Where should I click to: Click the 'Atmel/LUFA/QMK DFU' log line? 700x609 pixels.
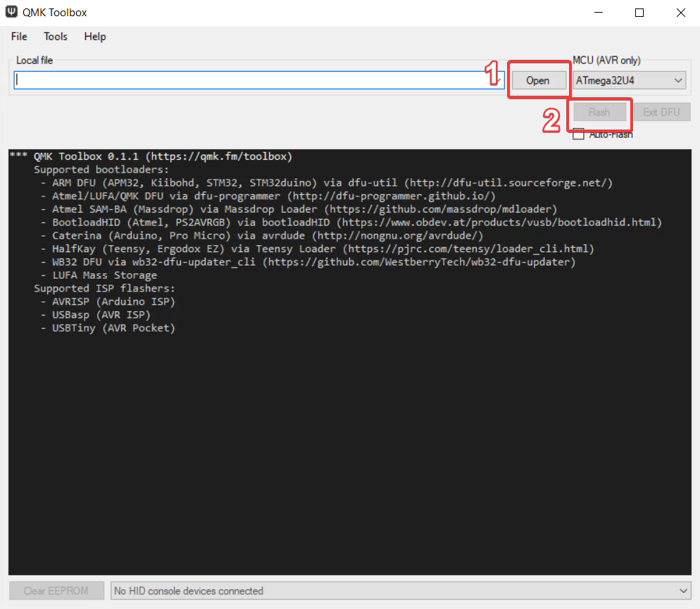[x=268, y=196]
